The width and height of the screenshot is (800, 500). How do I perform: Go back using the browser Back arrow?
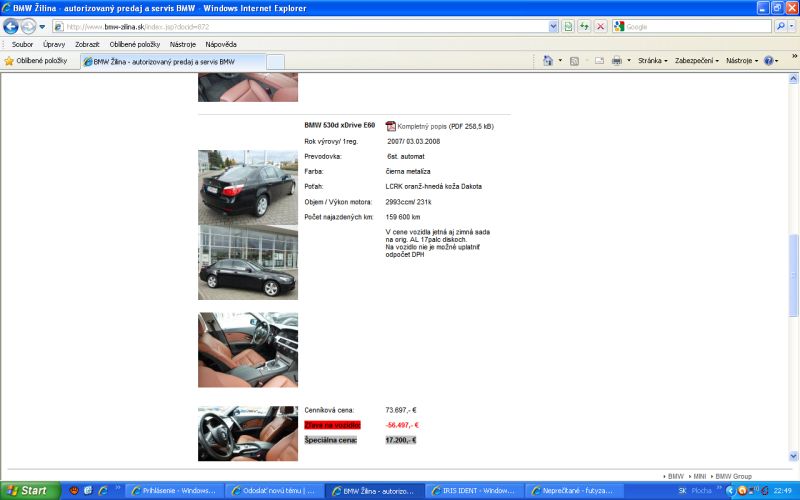pyautogui.click(x=11, y=26)
